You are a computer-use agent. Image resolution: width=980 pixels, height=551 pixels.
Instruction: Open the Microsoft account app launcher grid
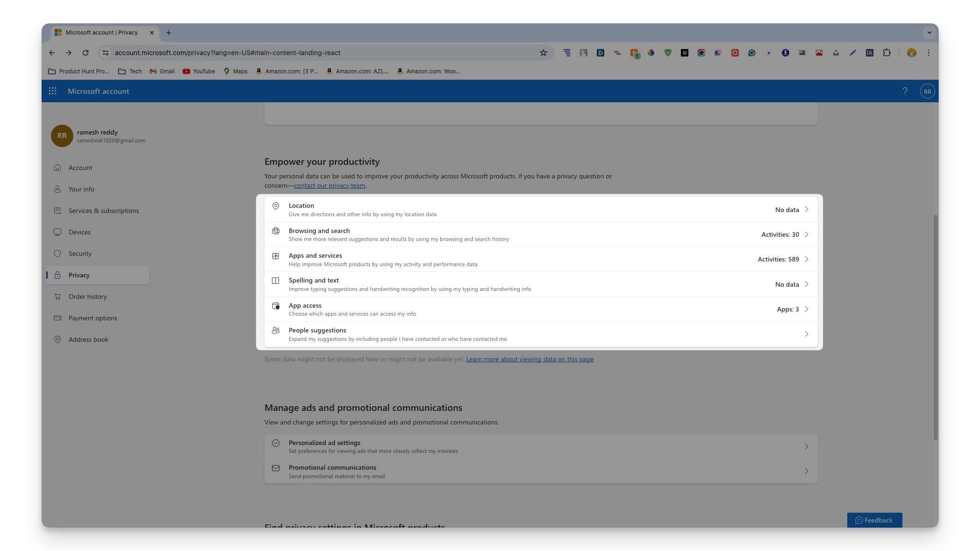52,91
